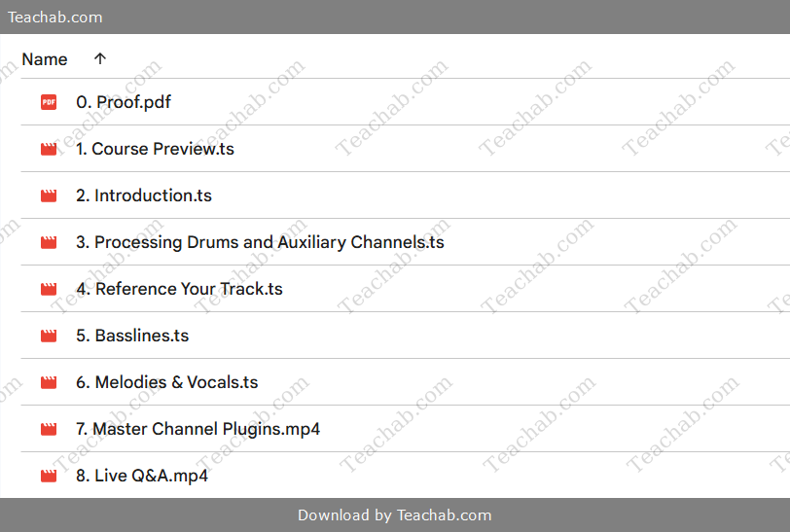Viewport: 790px width, 532px height.
Task: Click the PDF icon beside 0. Proof.pdf
Action: [x=49, y=102]
